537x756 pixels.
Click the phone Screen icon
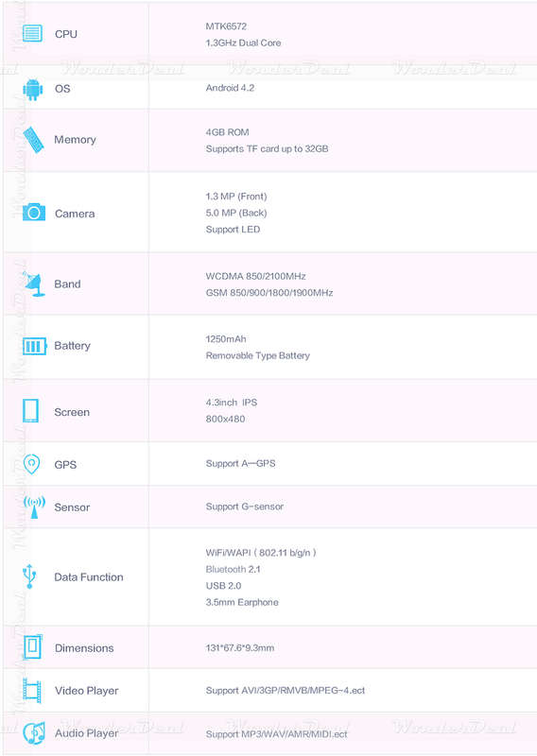pos(31,410)
